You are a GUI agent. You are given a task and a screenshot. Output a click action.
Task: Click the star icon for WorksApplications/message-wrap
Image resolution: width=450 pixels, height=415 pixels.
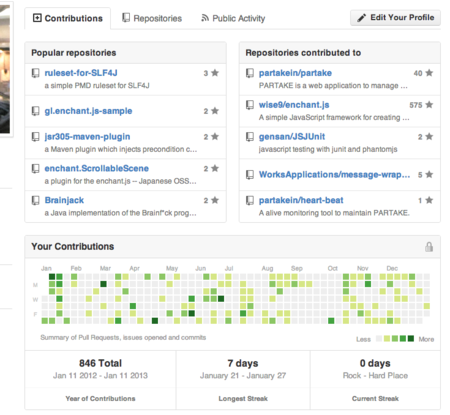[429, 174]
